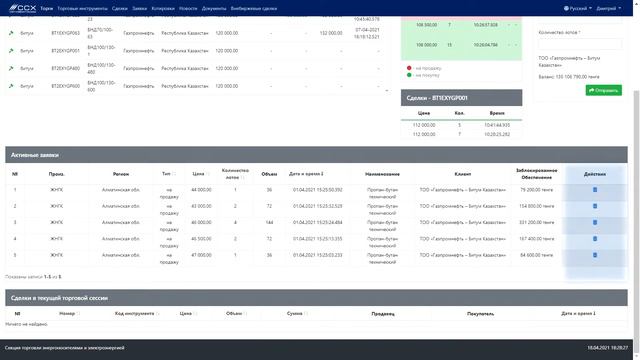
Task: Click the gavel icon for BT2EXYGP600
Action: (x=11, y=86)
